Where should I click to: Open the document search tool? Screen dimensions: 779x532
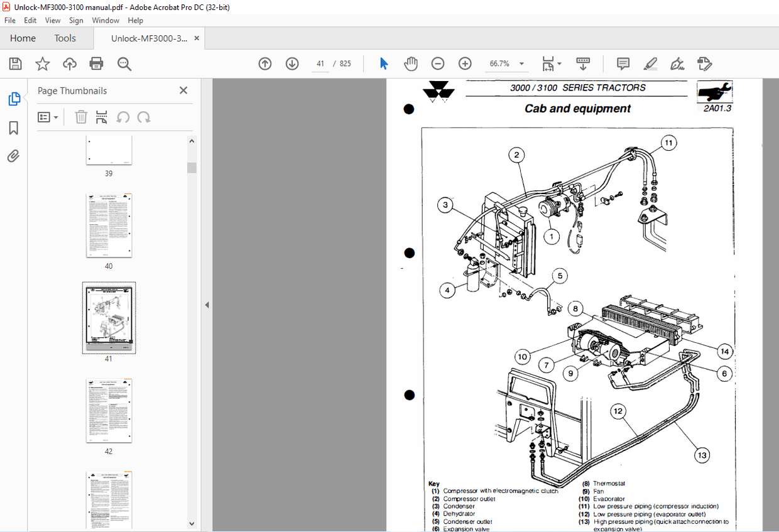(124, 63)
